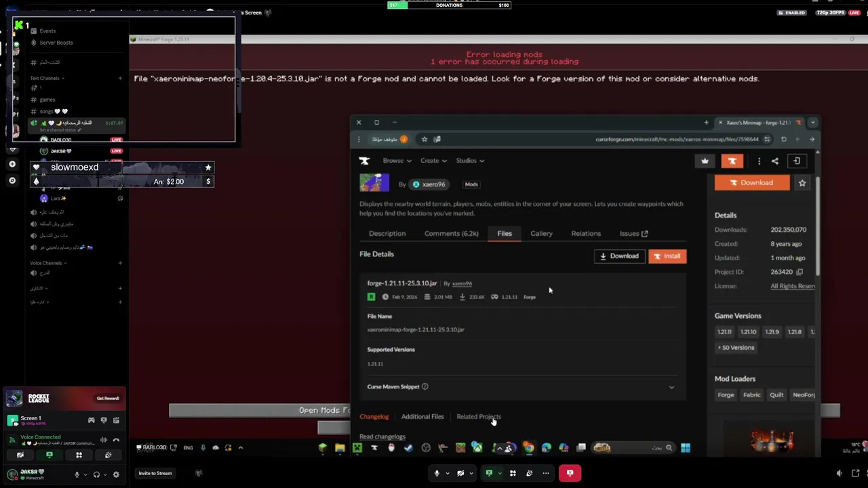Open a new browser tab with plus
The height and width of the screenshot is (488, 868).
click(706, 123)
